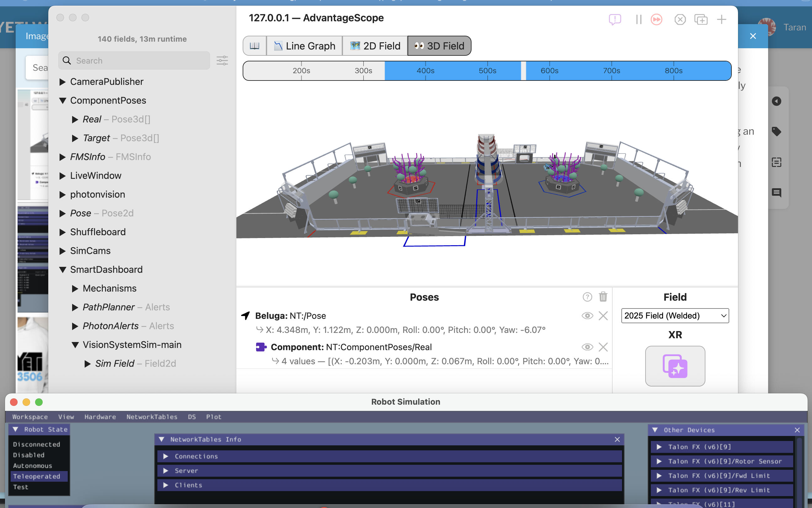The height and width of the screenshot is (508, 812).
Task: Click the 600s mark on timeline
Action: [549, 70]
